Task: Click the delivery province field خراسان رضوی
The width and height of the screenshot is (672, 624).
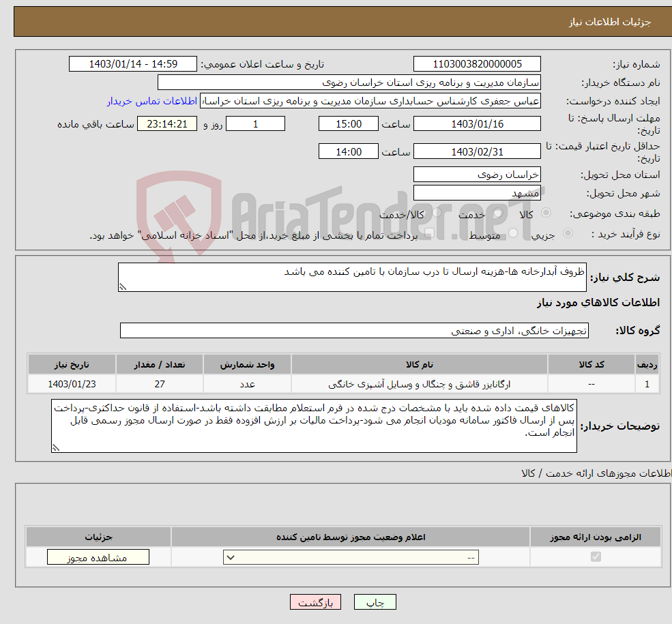Action: pos(477,175)
